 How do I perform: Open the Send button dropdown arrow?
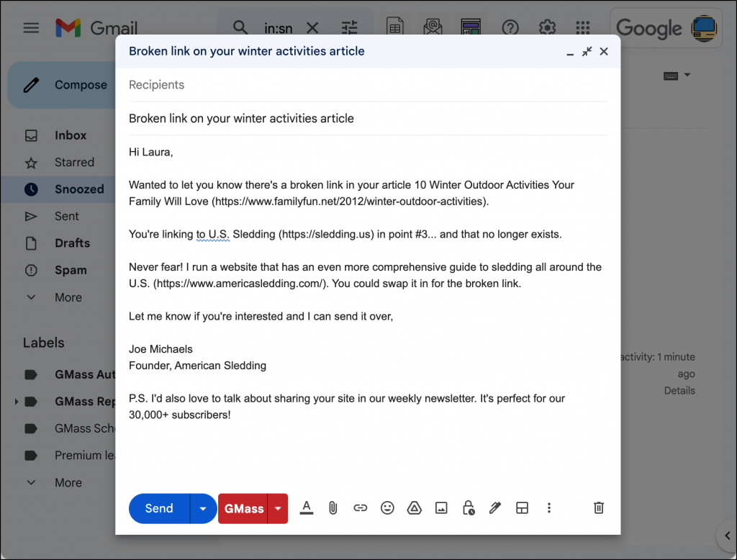(202, 508)
